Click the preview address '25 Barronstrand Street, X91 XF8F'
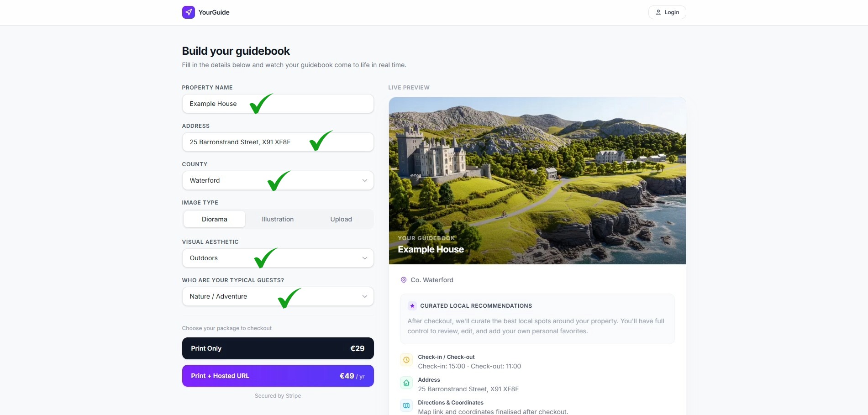The height and width of the screenshot is (415, 868). point(468,389)
